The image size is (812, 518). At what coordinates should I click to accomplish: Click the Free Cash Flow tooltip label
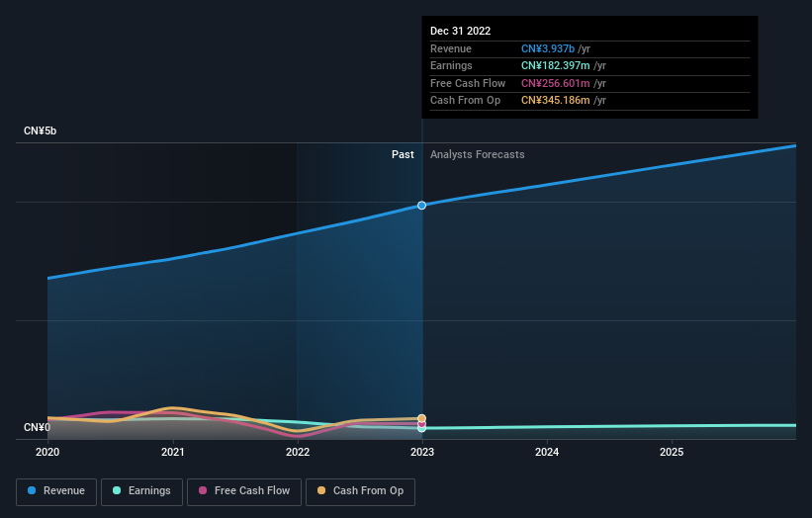click(468, 83)
